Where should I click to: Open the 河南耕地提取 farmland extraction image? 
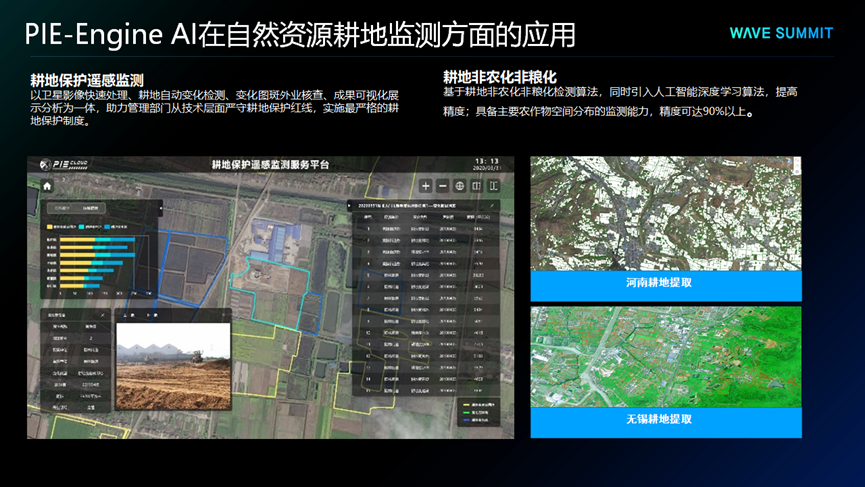(666, 213)
